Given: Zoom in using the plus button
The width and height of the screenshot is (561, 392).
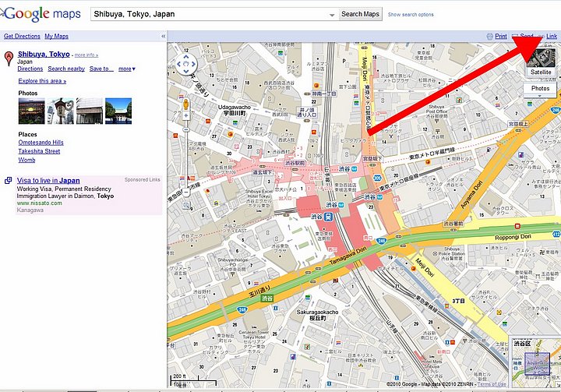Looking at the screenshot, I should point(185,115).
